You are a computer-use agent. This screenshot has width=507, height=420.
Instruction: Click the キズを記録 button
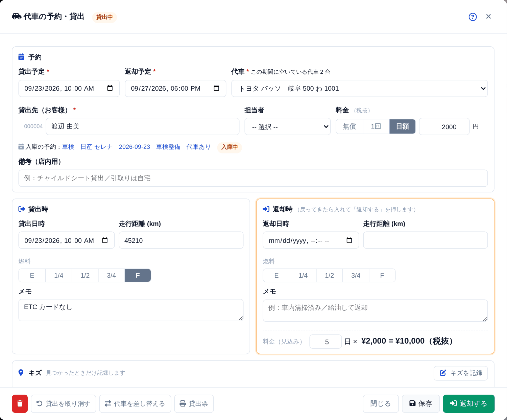coord(461,373)
